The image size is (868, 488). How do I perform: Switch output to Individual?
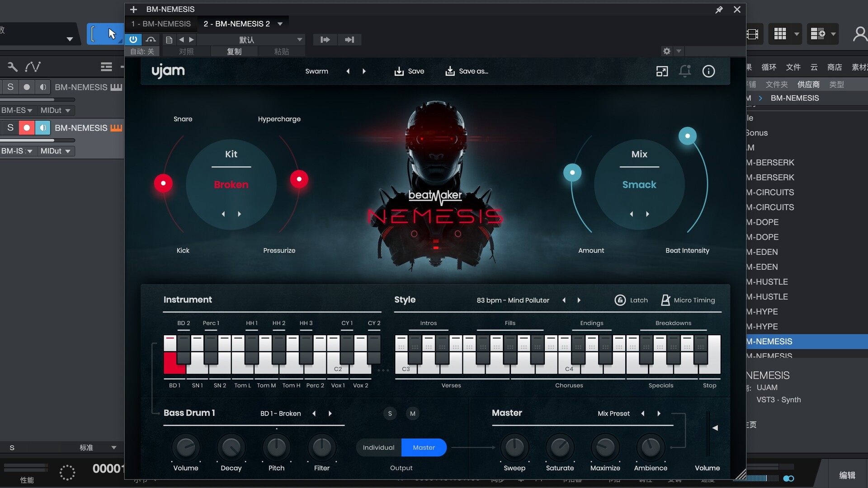click(x=378, y=447)
